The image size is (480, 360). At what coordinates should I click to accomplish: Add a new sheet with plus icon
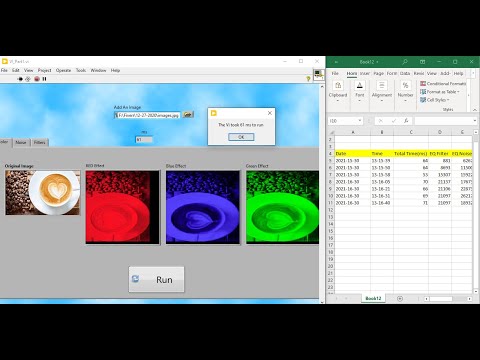point(400,298)
